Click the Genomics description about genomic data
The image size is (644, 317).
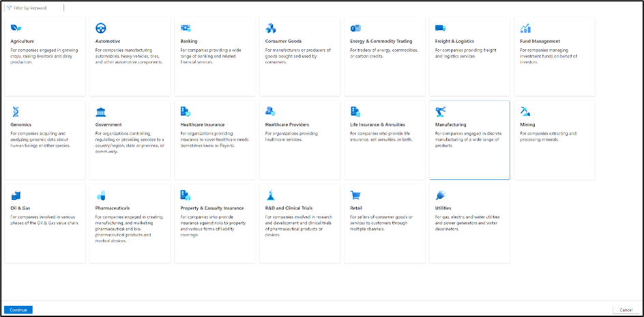41,139
